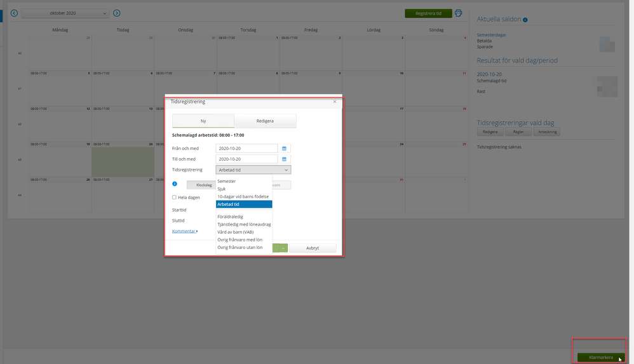Click the print icon beside Registrera tid
The image size is (634, 364).
[x=458, y=13]
